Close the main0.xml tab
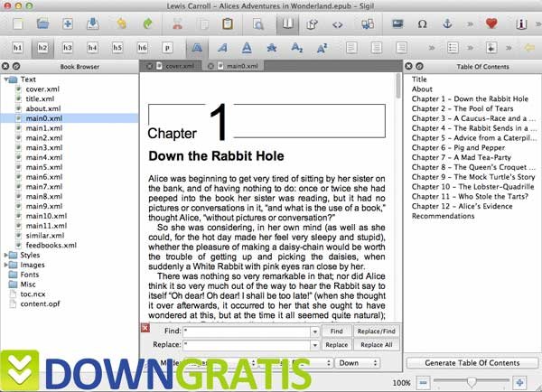 (x=210, y=66)
